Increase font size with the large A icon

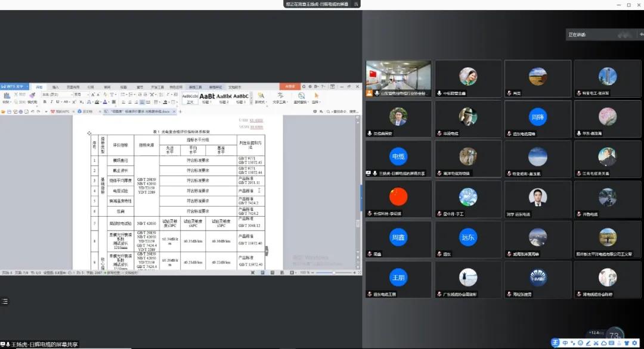(93, 95)
